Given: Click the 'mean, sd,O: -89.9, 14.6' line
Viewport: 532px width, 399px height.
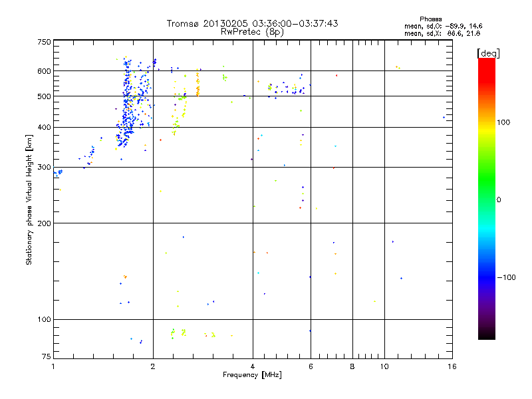Looking at the screenshot, I should coord(443,26).
